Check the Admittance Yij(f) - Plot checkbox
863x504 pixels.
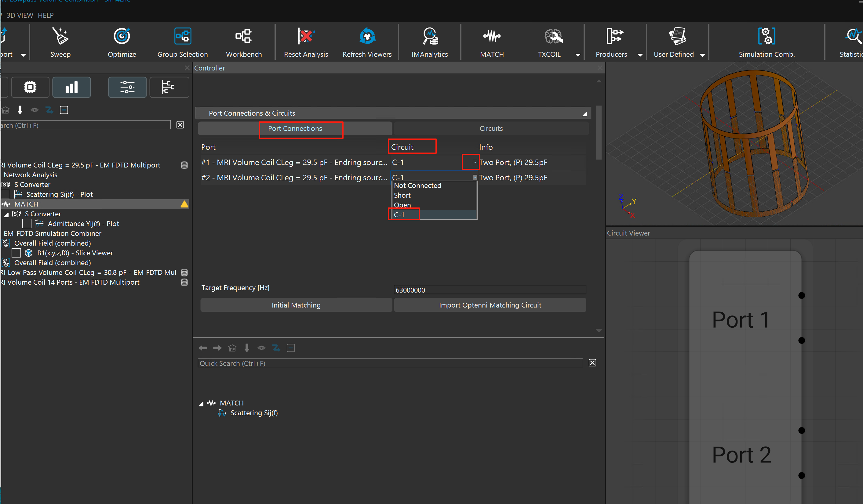pyautogui.click(x=27, y=224)
